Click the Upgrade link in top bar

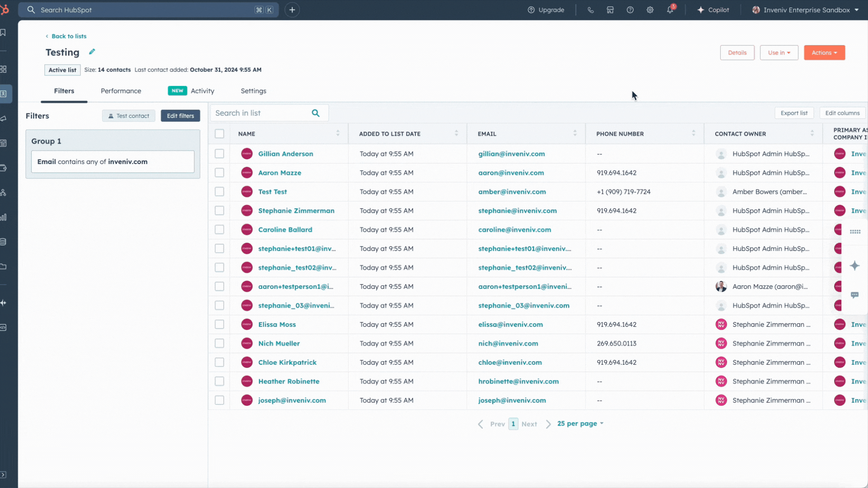tap(546, 10)
